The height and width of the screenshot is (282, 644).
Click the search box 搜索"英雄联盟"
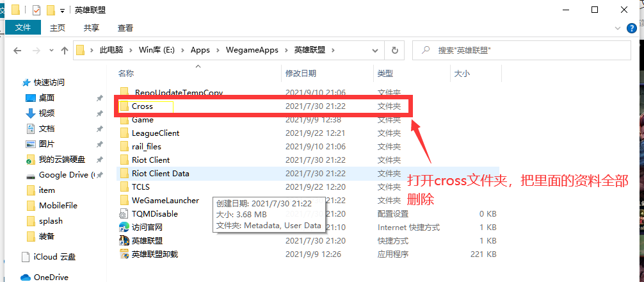pos(522,50)
